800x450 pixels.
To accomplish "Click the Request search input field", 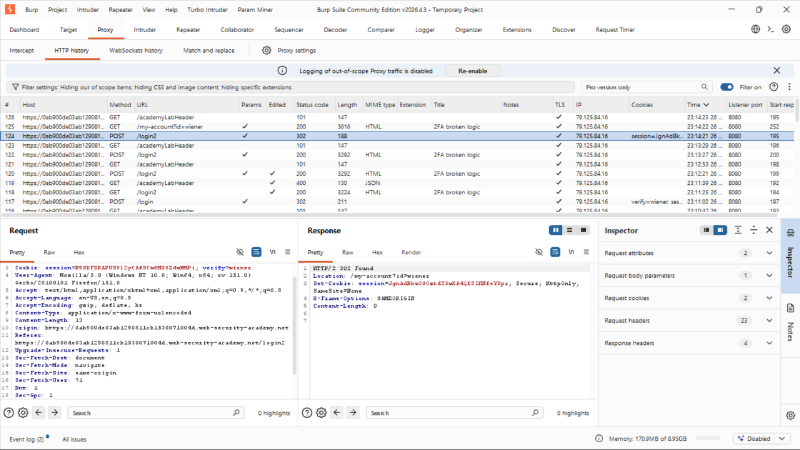I will (156, 412).
